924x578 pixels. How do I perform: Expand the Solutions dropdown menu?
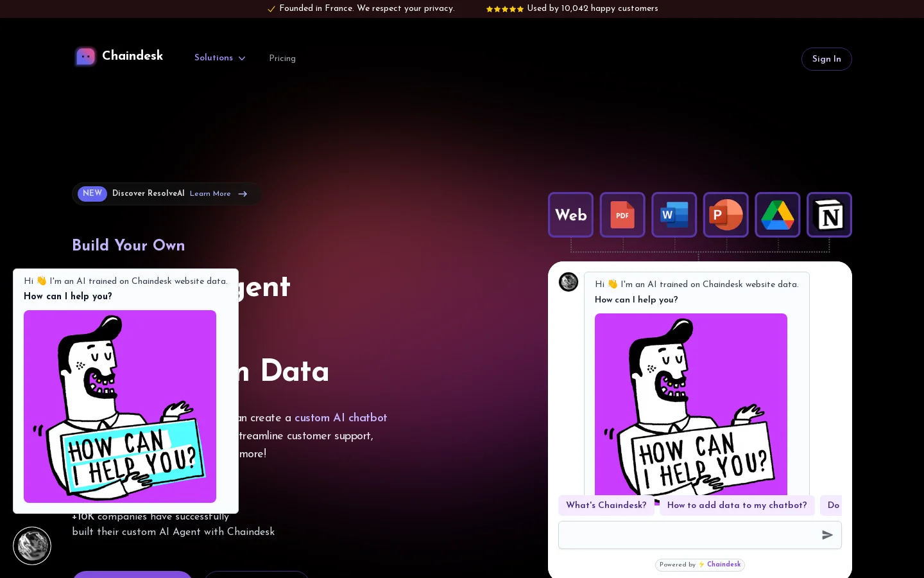coord(220,58)
